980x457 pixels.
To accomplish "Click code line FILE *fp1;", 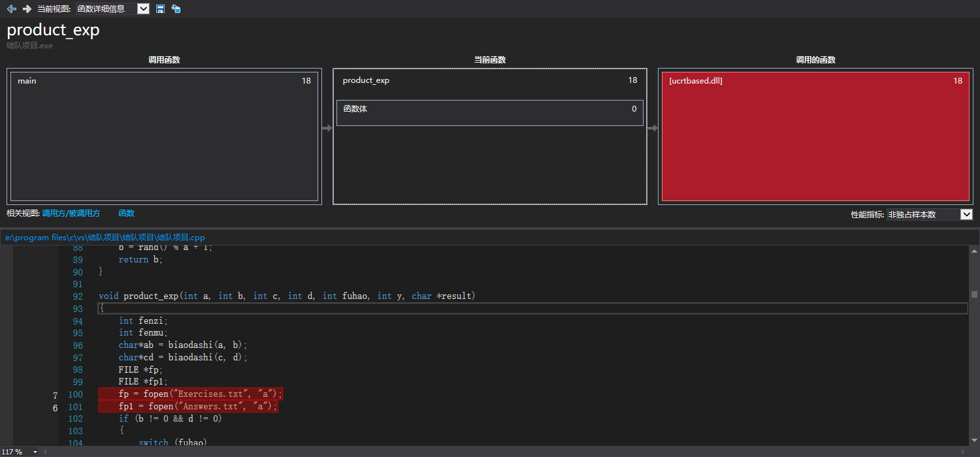I will coord(143,382).
